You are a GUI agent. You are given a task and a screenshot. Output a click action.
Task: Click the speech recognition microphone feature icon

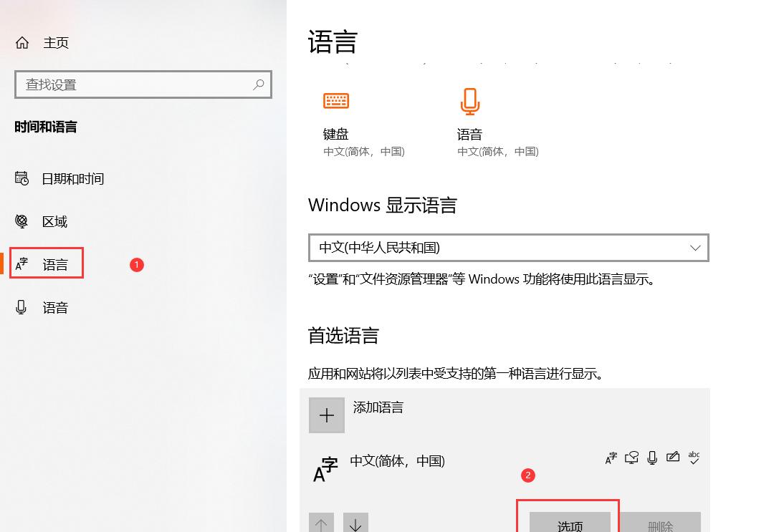click(x=652, y=458)
